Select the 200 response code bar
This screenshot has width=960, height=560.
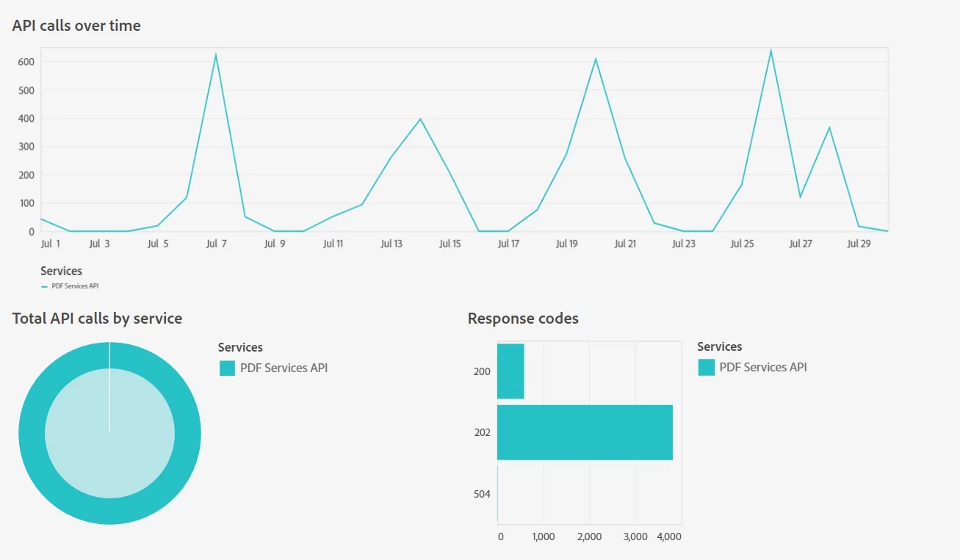tap(510, 371)
